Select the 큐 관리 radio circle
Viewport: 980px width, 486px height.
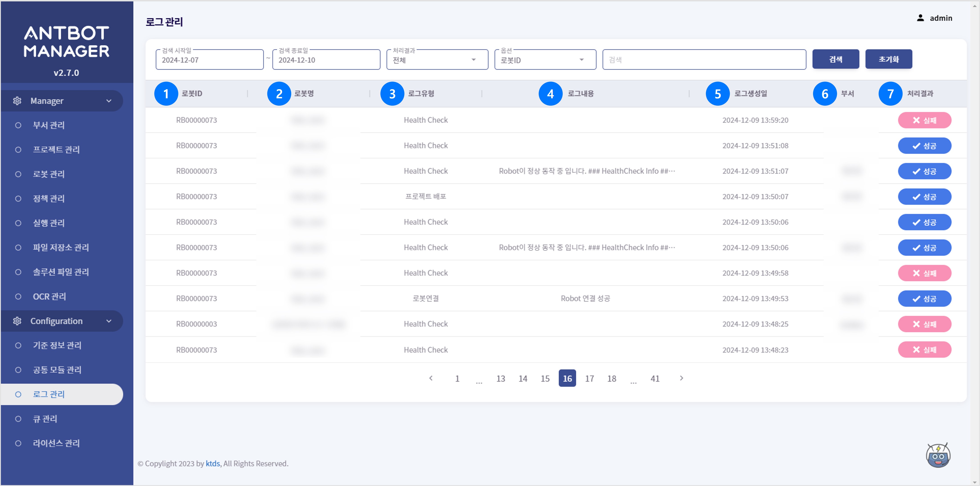pos(18,419)
